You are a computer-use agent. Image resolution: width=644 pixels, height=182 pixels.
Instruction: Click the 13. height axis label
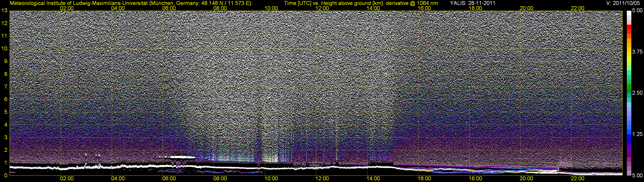click(x=5, y=11)
